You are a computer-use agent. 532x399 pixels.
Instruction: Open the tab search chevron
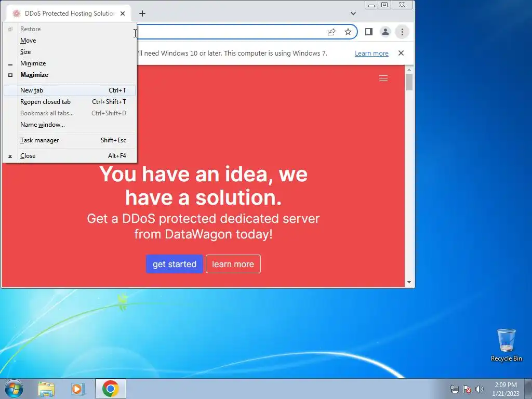tap(353, 14)
